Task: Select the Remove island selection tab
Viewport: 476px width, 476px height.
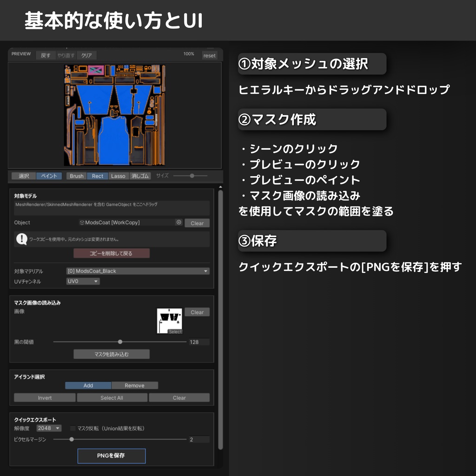Action: (x=135, y=385)
